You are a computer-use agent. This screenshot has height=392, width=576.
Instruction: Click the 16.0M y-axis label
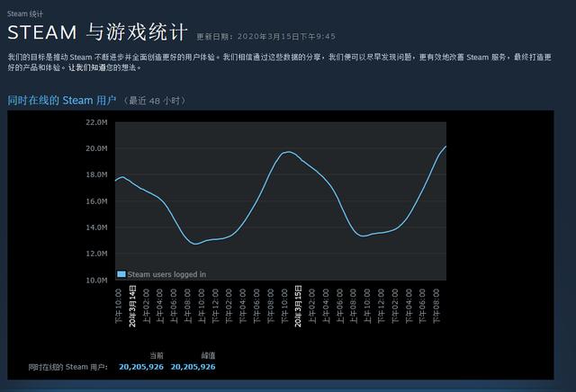pyautogui.click(x=96, y=201)
